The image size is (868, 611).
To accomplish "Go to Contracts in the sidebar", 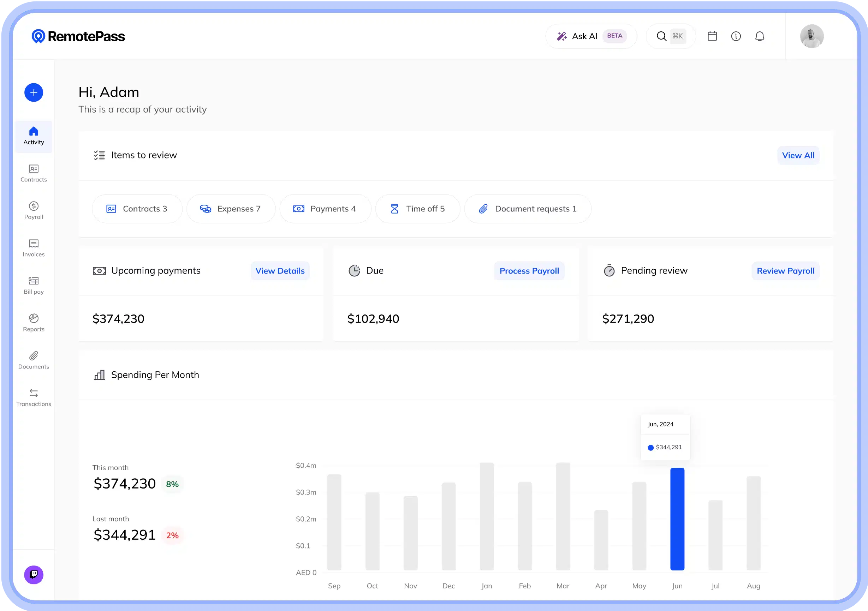I will (34, 173).
